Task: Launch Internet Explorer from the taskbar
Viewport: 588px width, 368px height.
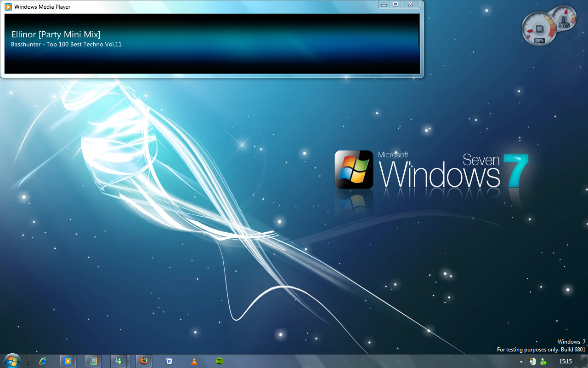Action: pos(43,361)
